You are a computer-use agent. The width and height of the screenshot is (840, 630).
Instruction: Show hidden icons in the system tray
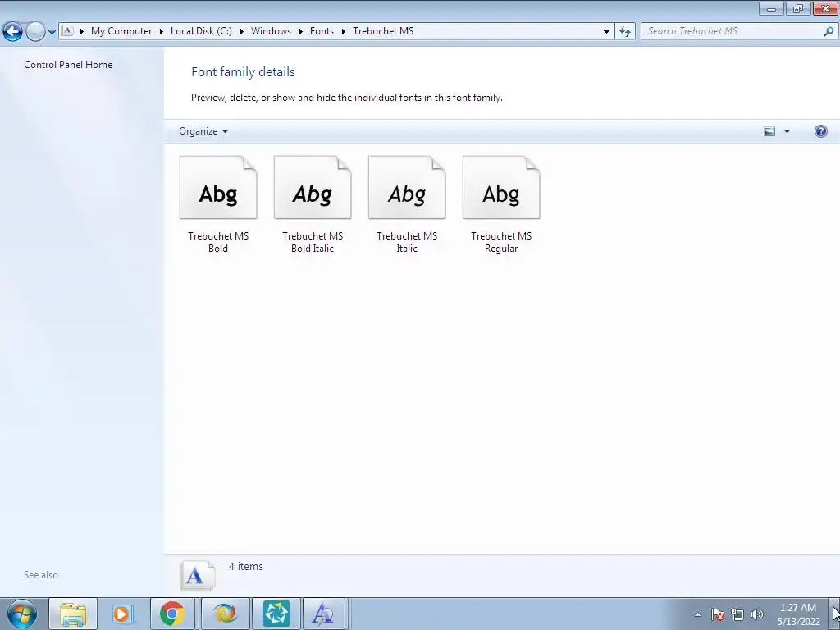[x=697, y=614]
